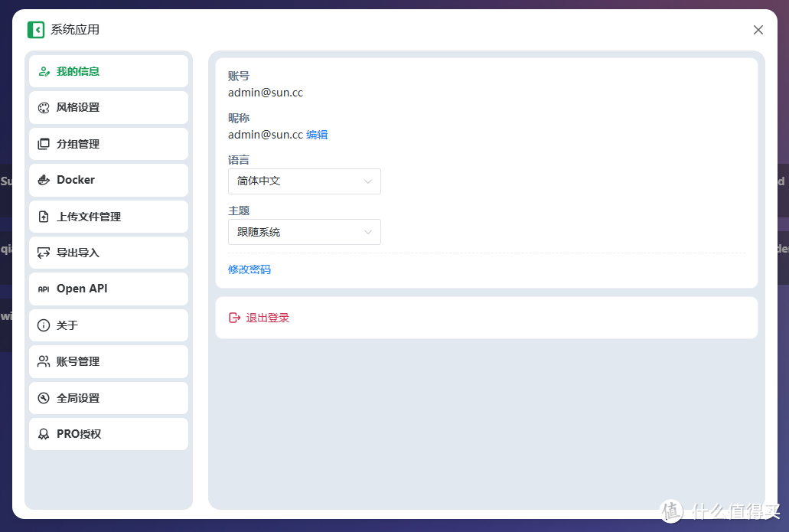Viewport: 789px width, 532px height.
Task: Click the 主题 label
Action: click(239, 211)
